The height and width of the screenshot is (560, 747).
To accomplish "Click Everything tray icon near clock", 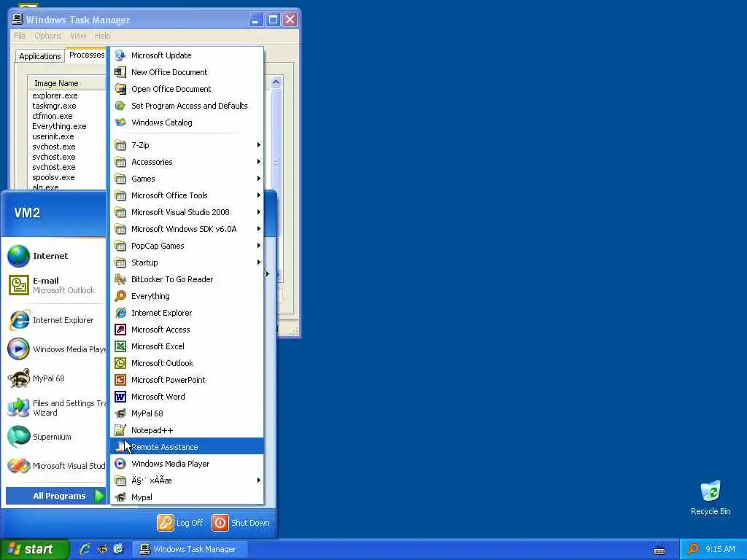I will point(693,549).
